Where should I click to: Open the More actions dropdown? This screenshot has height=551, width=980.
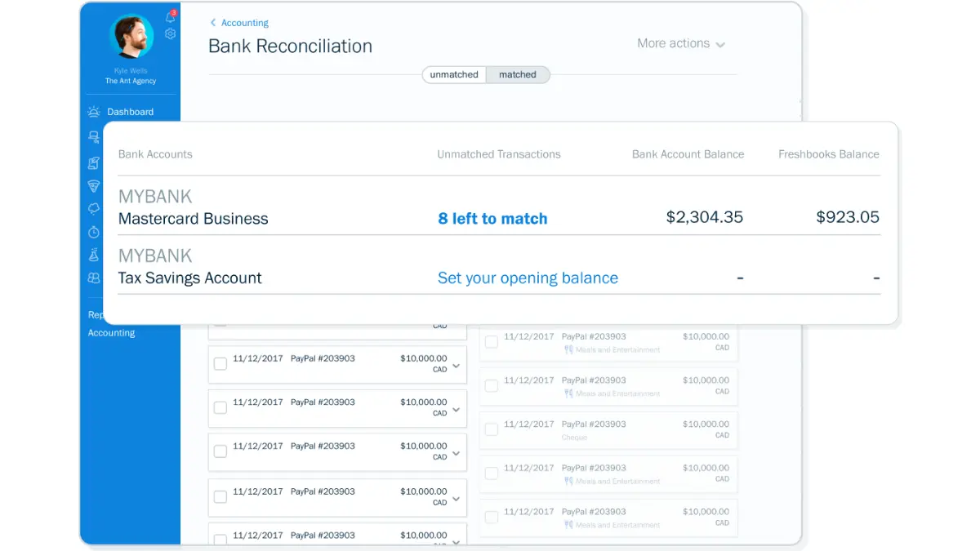pyautogui.click(x=681, y=43)
